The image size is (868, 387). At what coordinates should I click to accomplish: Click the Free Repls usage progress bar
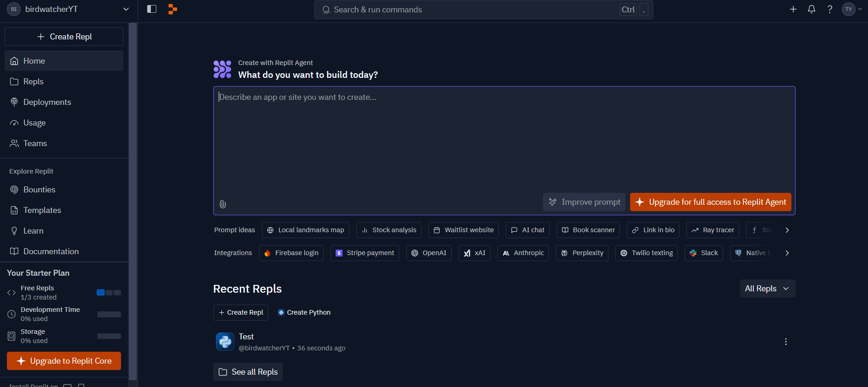[x=109, y=293]
